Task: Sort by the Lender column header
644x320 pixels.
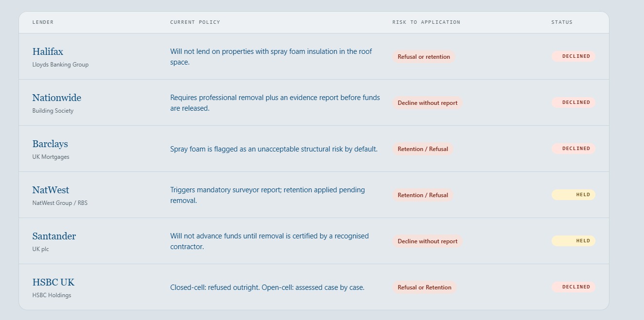Action: (x=43, y=22)
